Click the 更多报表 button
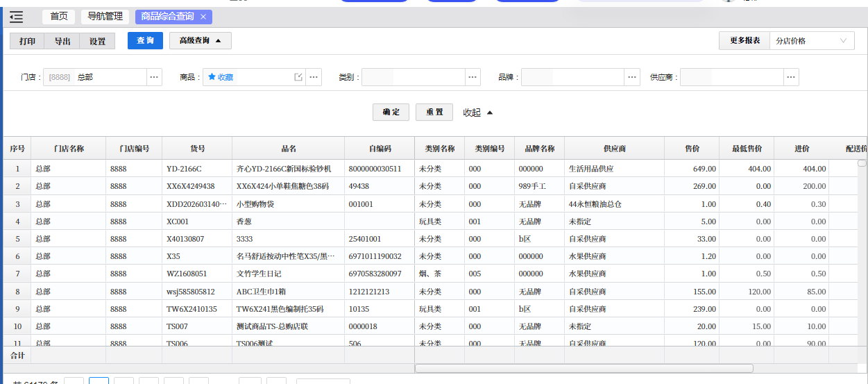 click(744, 40)
